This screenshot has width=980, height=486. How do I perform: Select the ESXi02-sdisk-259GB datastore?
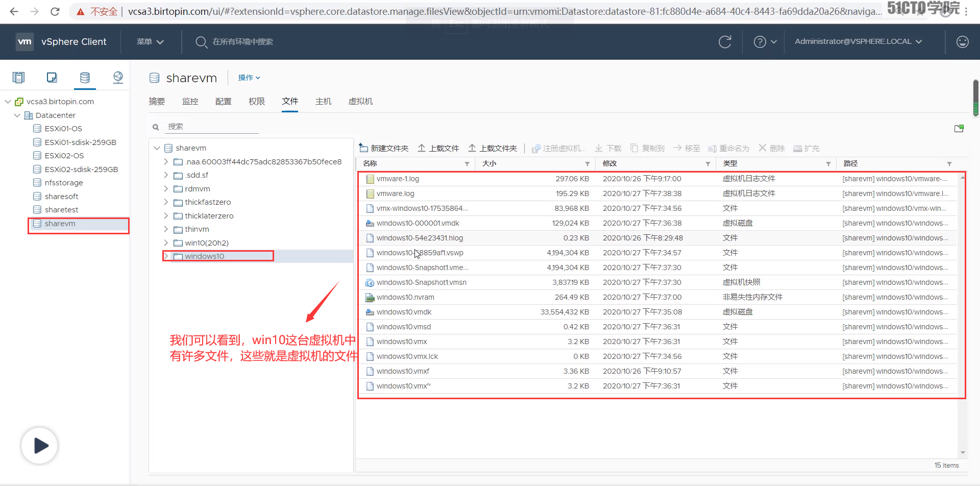(x=81, y=169)
